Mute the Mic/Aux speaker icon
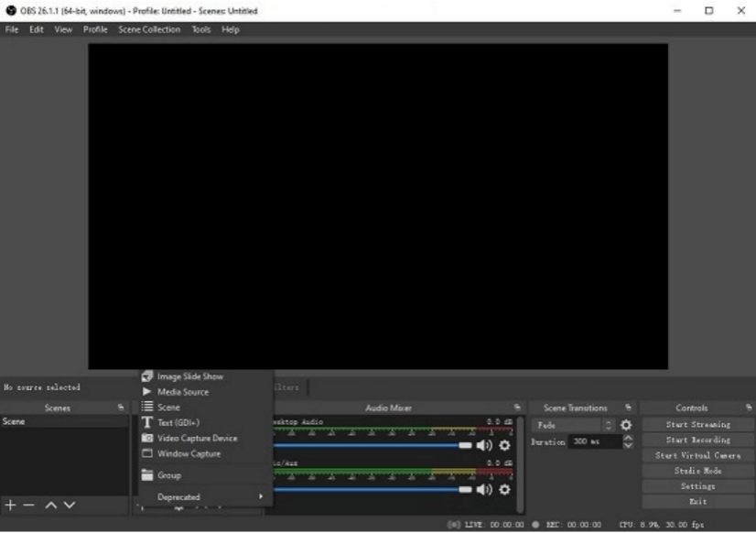The width and height of the screenshot is (756, 533). (x=484, y=490)
